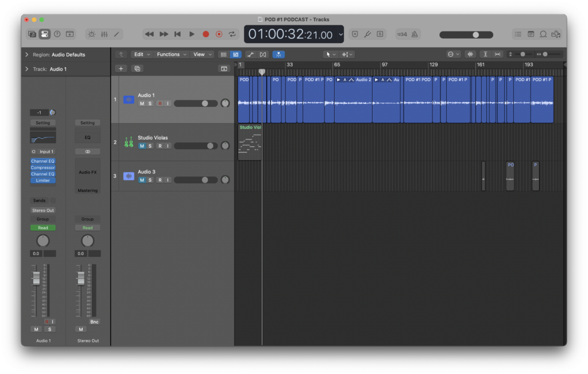Solo the Audio 1 track
This screenshot has width=588, height=374.
click(x=150, y=103)
